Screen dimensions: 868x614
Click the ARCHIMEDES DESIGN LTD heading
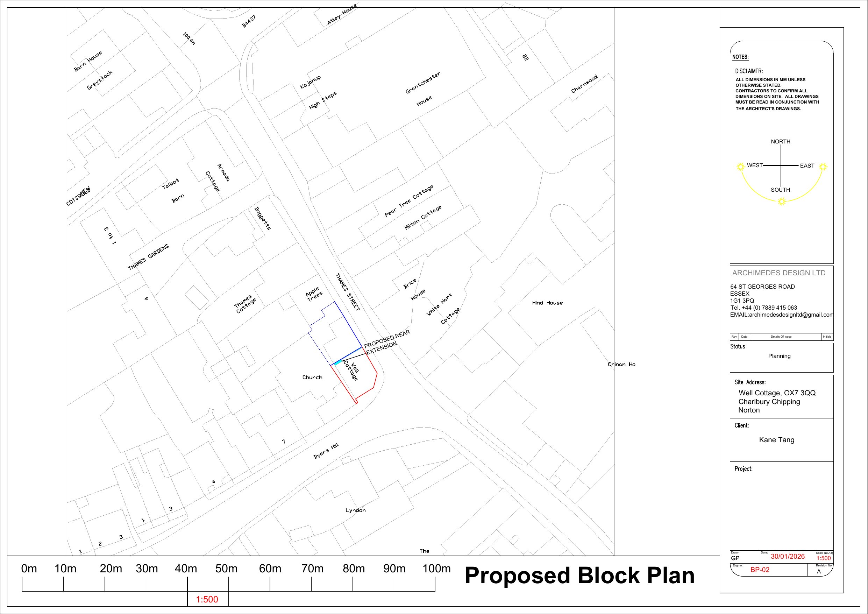(778, 273)
